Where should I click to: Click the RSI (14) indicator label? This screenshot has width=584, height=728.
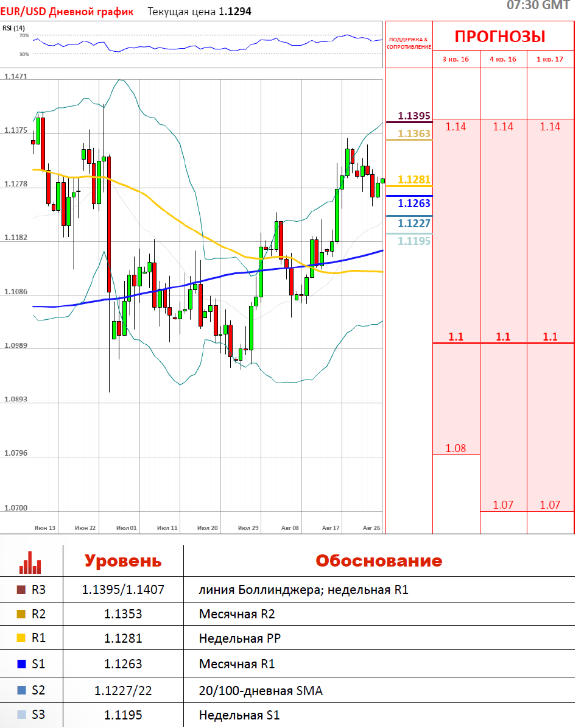tap(14, 28)
